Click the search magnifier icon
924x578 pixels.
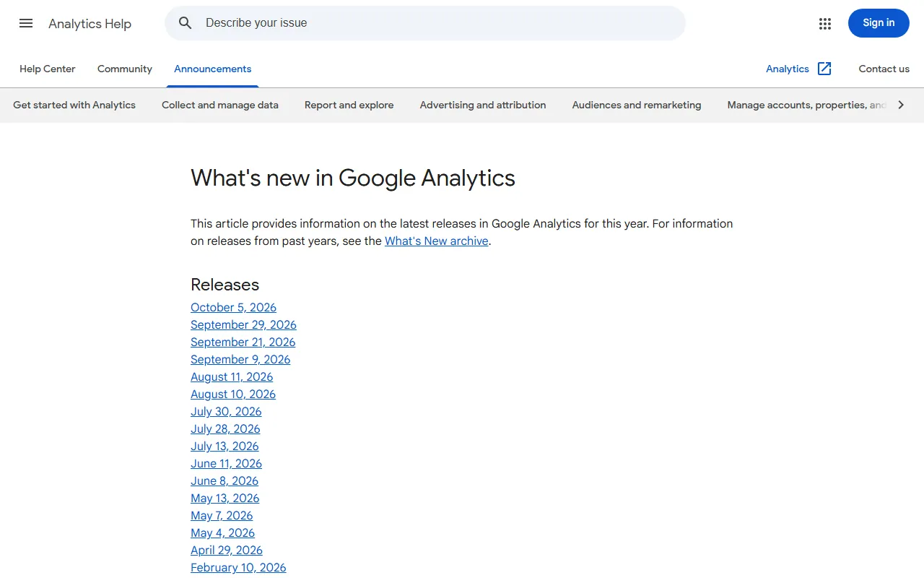pyautogui.click(x=186, y=23)
